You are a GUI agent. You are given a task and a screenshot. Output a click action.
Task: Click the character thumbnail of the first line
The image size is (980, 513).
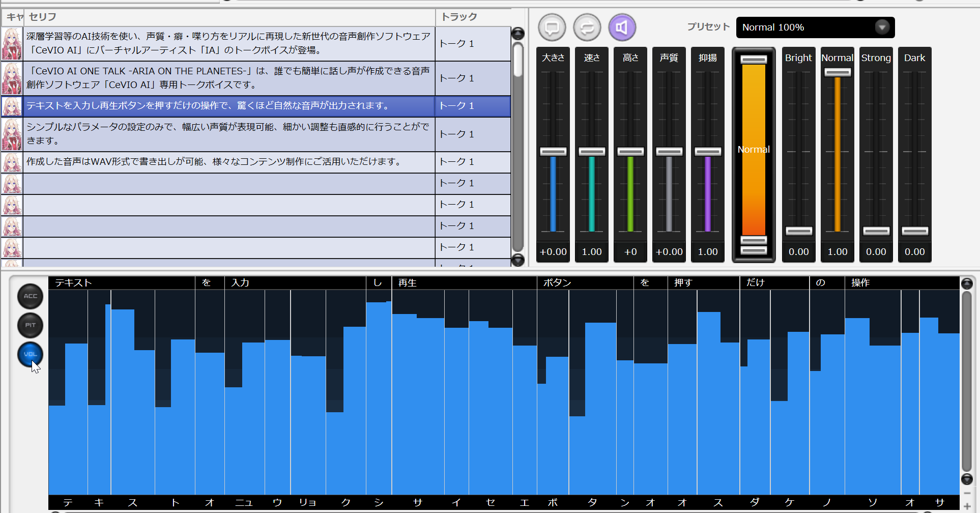[x=12, y=44]
